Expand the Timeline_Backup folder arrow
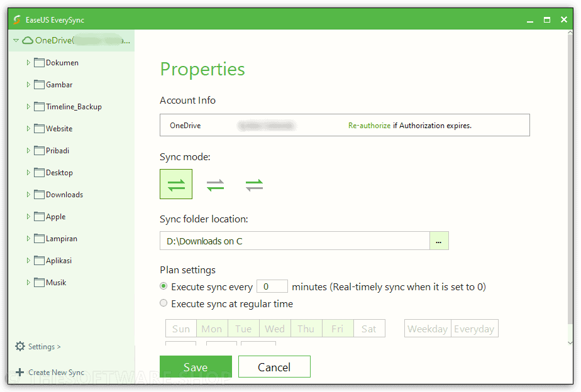 tap(28, 107)
